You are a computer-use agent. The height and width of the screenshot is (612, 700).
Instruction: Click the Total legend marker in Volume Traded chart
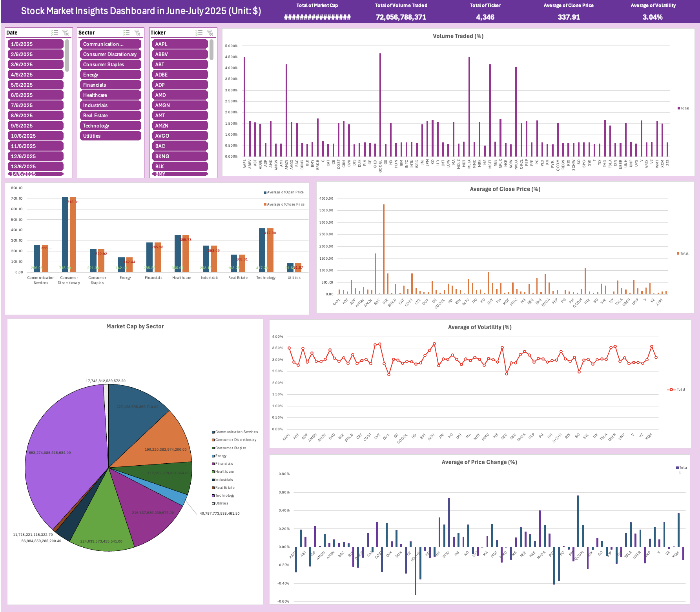(679, 108)
